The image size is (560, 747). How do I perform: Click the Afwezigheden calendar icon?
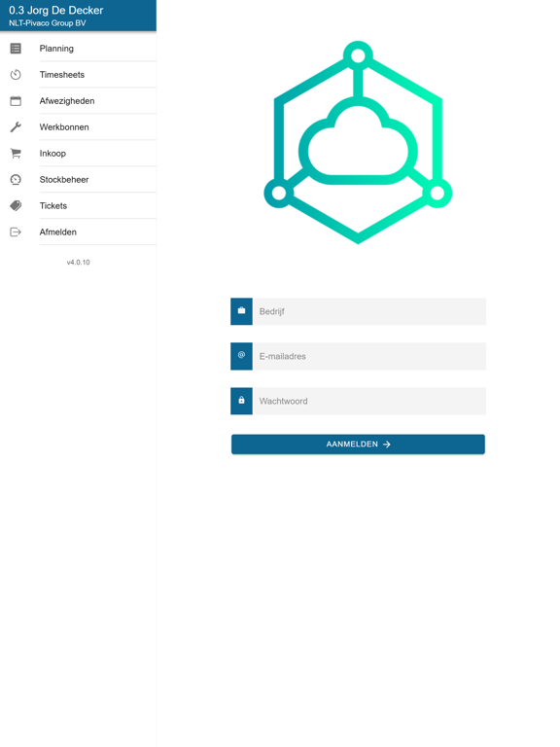pyautogui.click(x=16, y=100)
